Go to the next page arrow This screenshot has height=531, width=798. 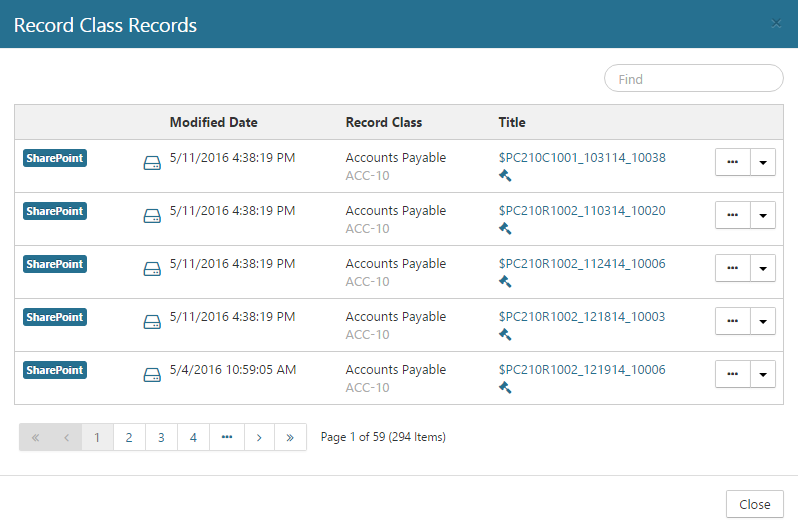[259, 437]
